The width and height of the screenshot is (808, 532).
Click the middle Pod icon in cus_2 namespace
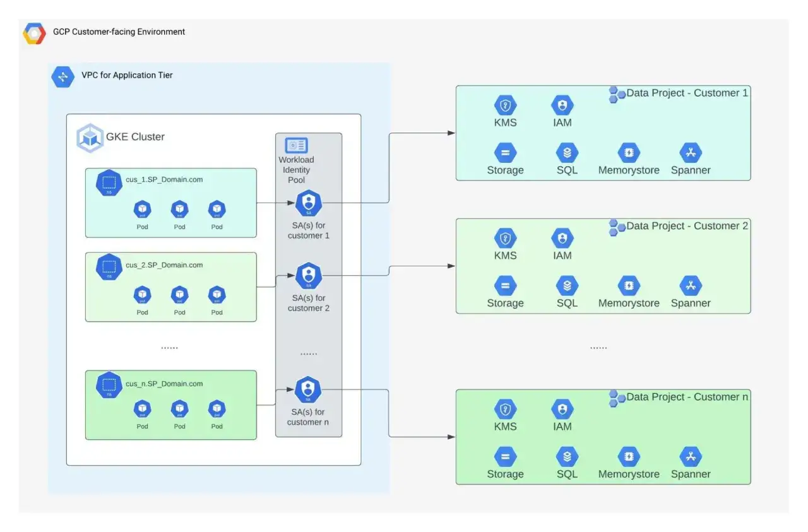click(x=180, y=294)
